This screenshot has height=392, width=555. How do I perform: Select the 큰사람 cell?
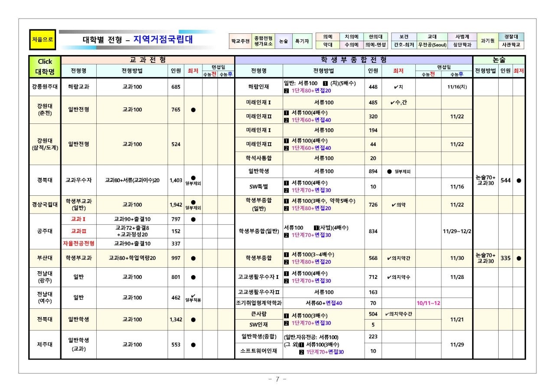259,314
